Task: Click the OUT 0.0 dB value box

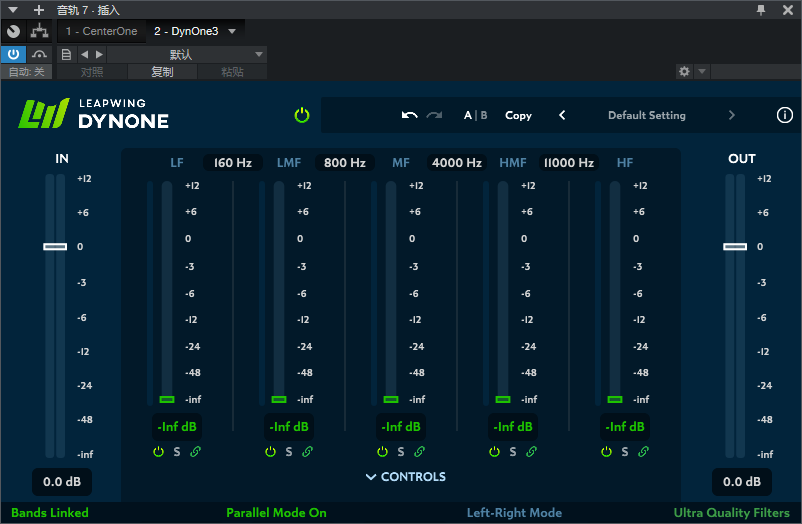Action: tap(742, 482)
